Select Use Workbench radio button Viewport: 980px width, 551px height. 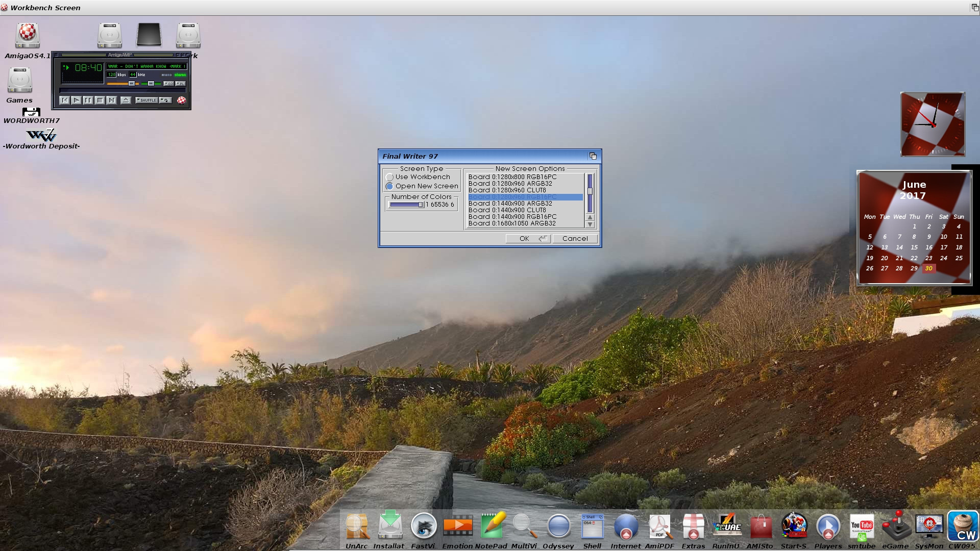point(390,177)
